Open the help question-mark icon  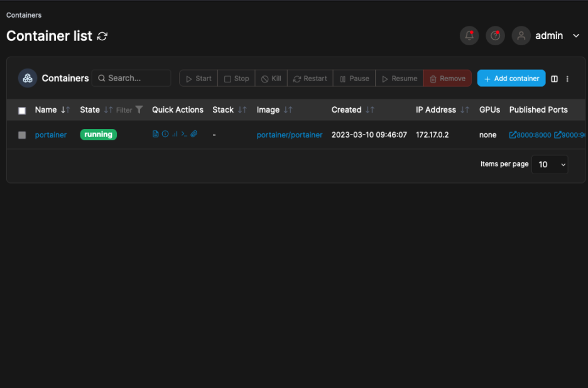click(495, 36)
